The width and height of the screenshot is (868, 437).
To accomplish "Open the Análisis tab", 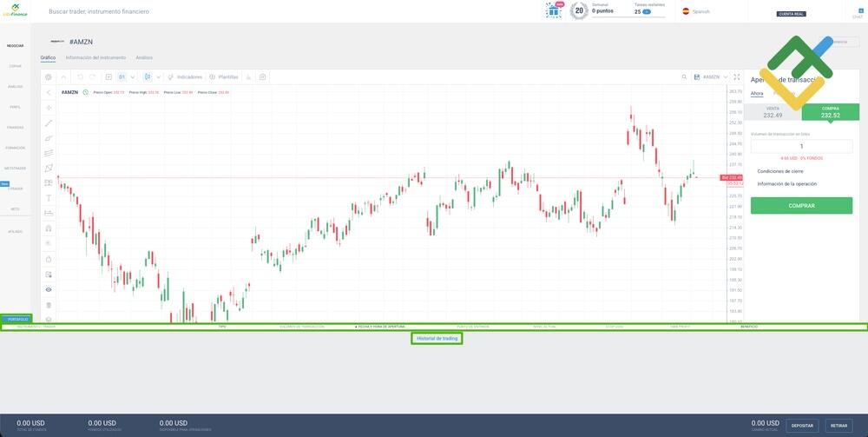I will tap(144, 57).
